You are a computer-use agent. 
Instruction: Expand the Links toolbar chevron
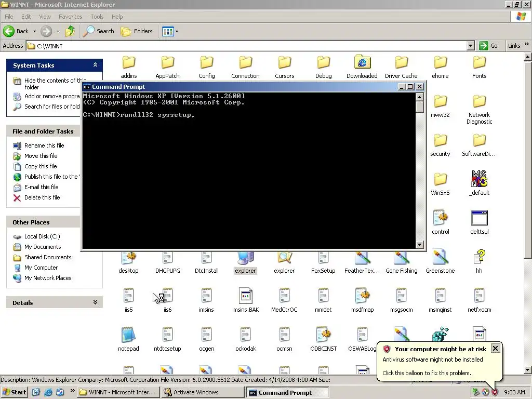pyautogui.click(x=527, y=45)
